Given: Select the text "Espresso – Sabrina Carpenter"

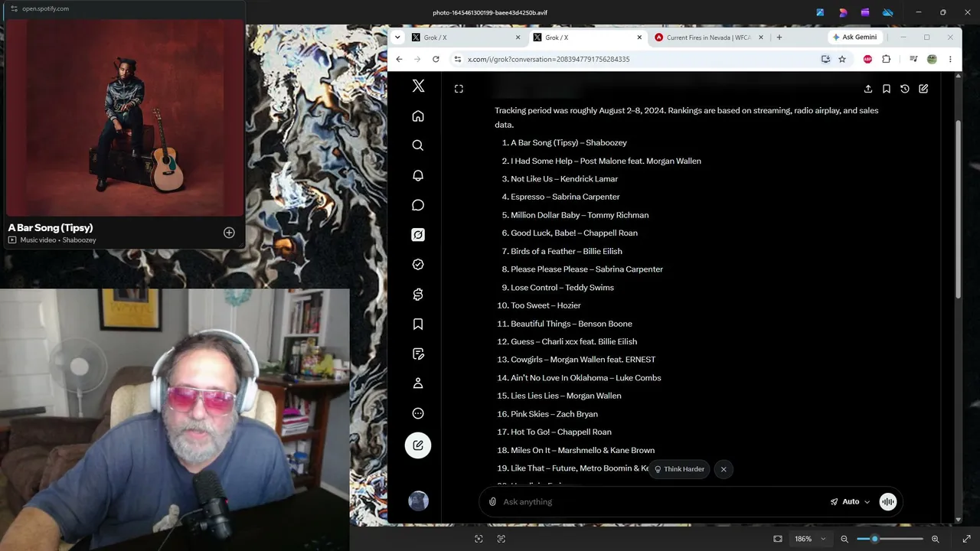Looking at the screenshot, I should (565, 197).
